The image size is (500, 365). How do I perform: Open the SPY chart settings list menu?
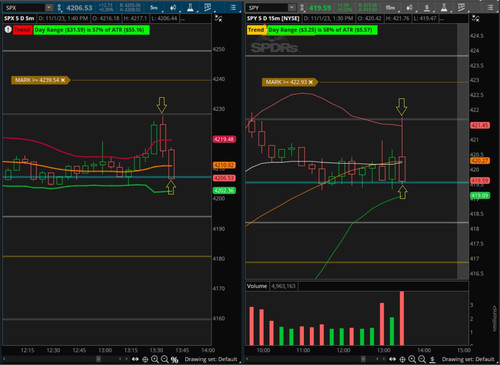coord(490,7)
